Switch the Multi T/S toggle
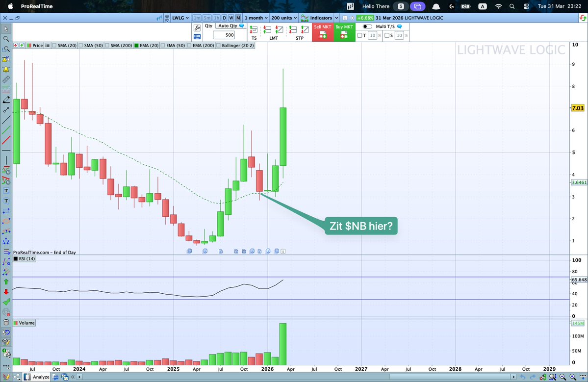The width and height of the screenshot is (588, 382). pos(367,26)
